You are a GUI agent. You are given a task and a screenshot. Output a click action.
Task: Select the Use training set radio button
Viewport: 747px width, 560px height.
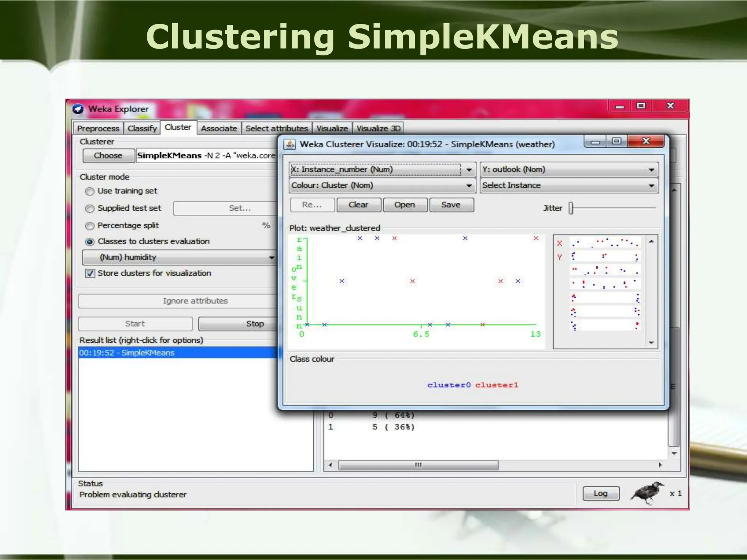tap(89, 191)
